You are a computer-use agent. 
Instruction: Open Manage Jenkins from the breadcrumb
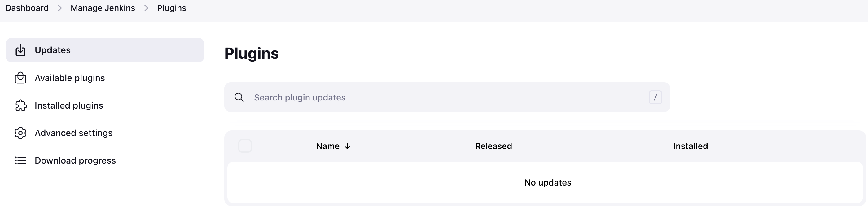tap(103, 8)
